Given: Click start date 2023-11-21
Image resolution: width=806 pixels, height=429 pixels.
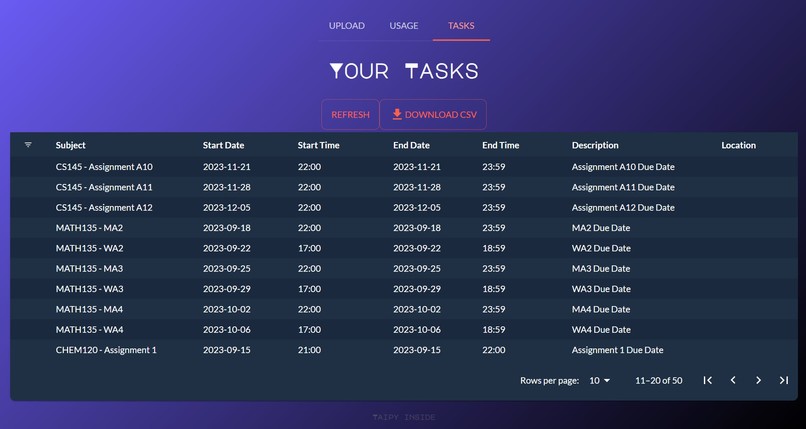Looking at the screenshot, I should pos(227,167).
